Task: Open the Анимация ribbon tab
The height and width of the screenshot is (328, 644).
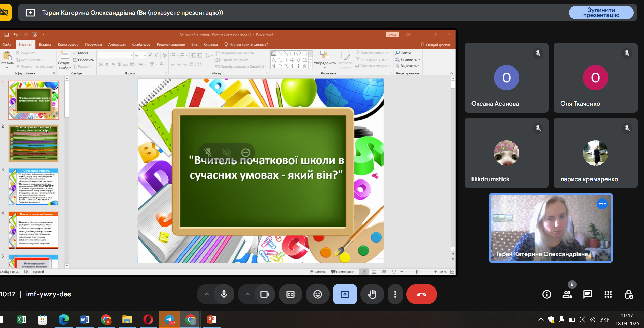Action: pos(117,45)
